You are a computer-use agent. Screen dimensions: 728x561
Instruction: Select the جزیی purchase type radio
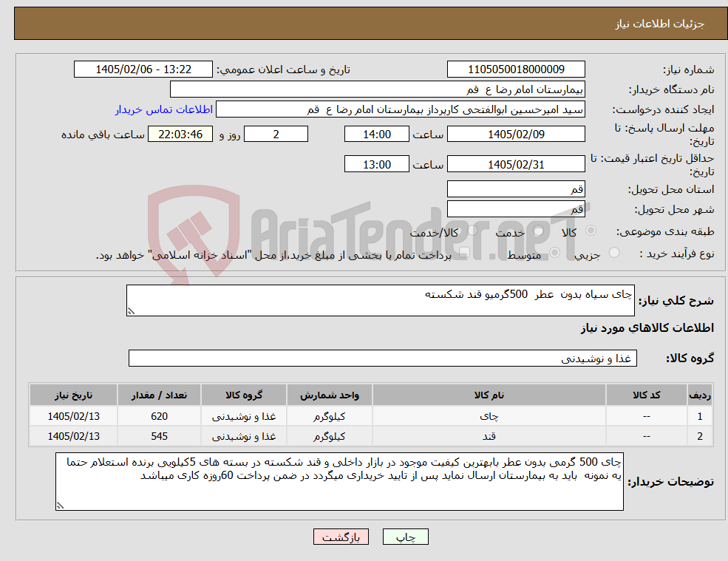pos(614,253)
